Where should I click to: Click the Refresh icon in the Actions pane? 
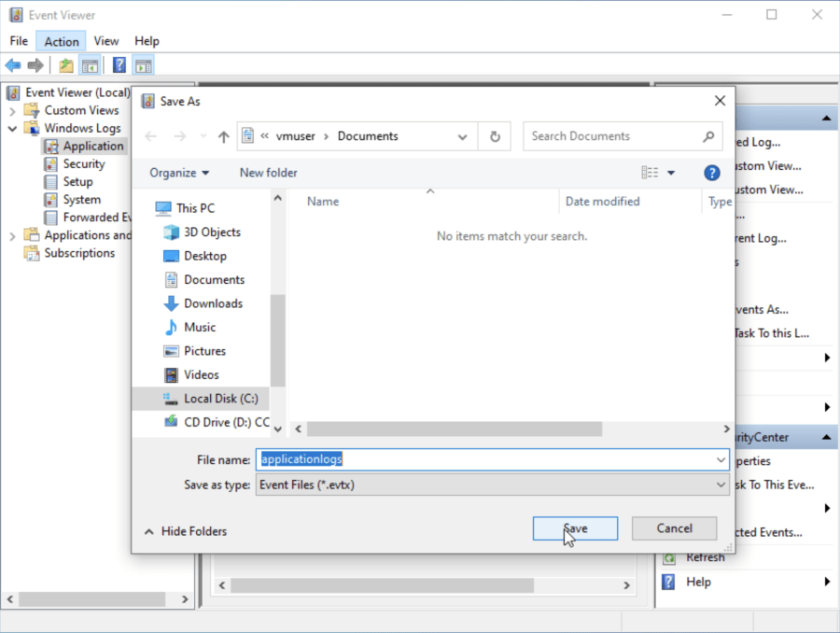671,556
